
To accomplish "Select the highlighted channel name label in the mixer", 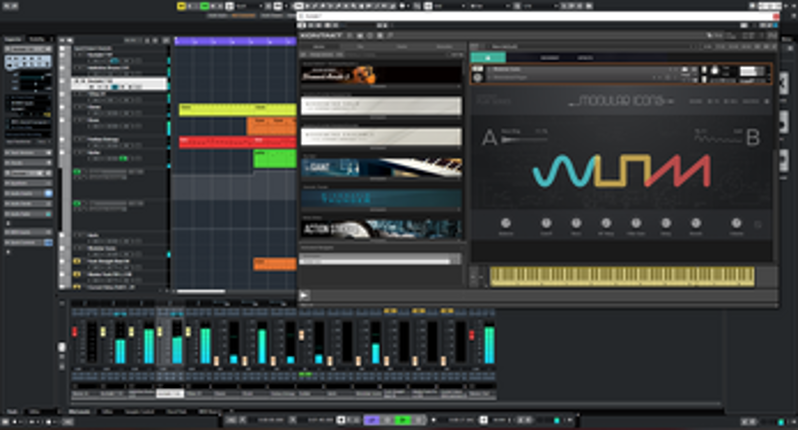I will [170, 393].
